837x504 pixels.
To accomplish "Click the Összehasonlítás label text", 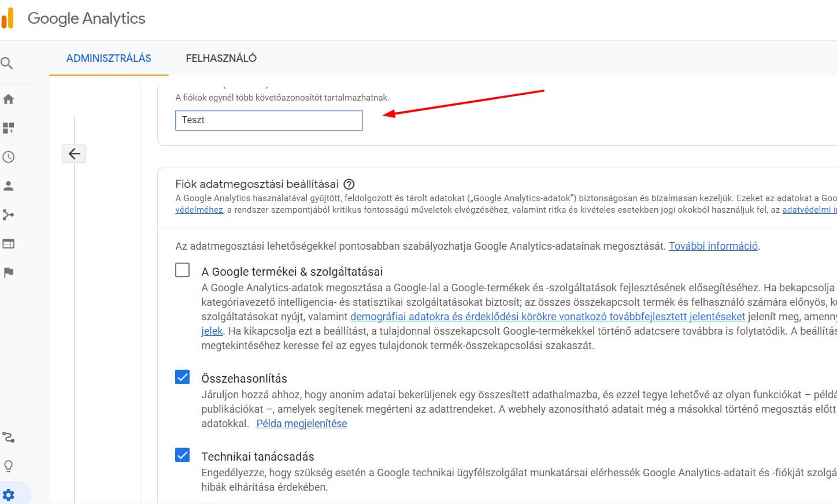I will [x=244, y=379].
